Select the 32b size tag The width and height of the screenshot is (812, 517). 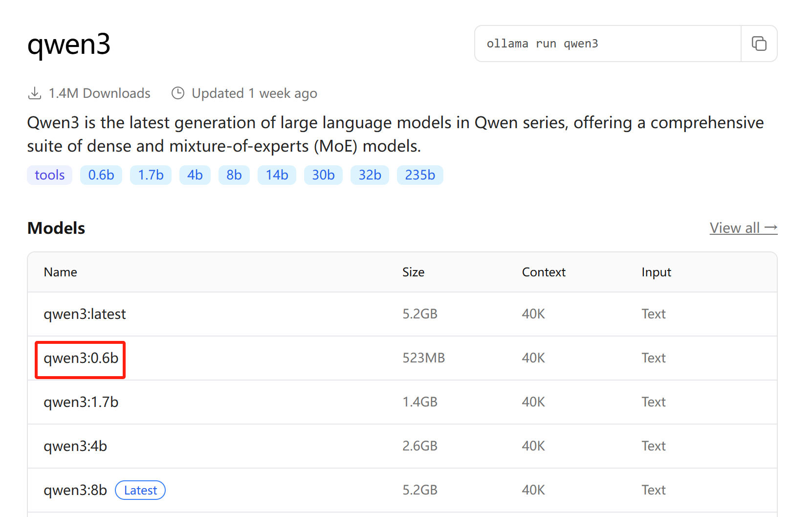pyautogui.click(x=370, y=175)
